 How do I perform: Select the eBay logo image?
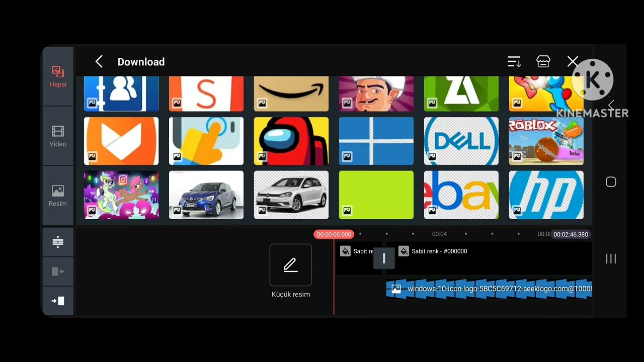click(x=461, y=195)
